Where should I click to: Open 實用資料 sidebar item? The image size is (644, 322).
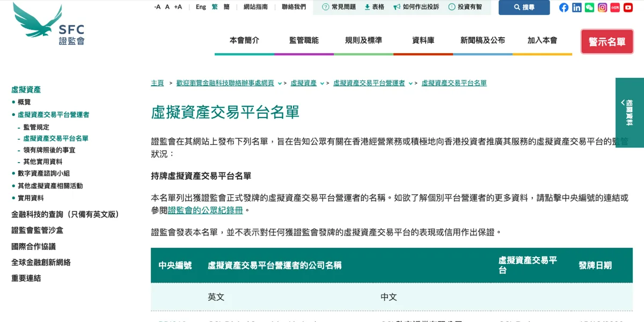[31, 198]
